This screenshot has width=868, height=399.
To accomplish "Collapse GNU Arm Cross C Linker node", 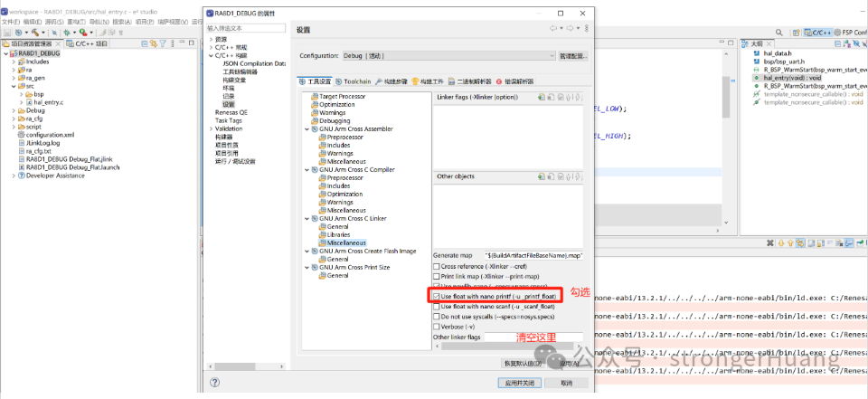I will [307, 218].
